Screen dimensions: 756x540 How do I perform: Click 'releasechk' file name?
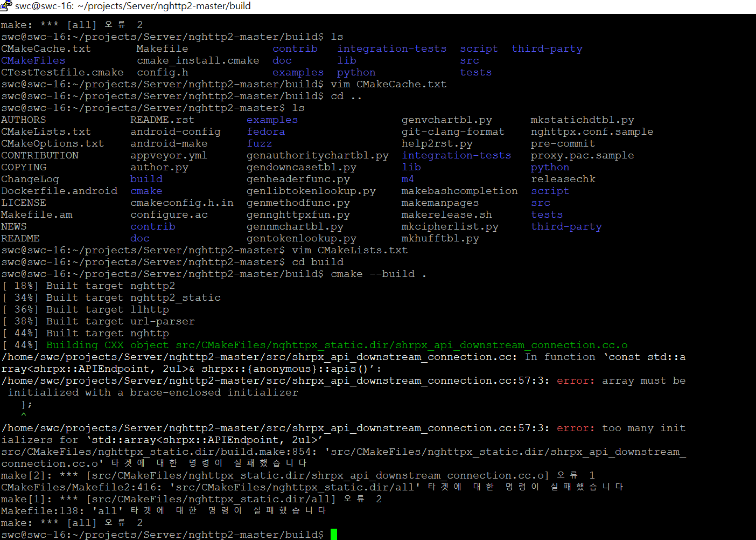coord(563,179)
